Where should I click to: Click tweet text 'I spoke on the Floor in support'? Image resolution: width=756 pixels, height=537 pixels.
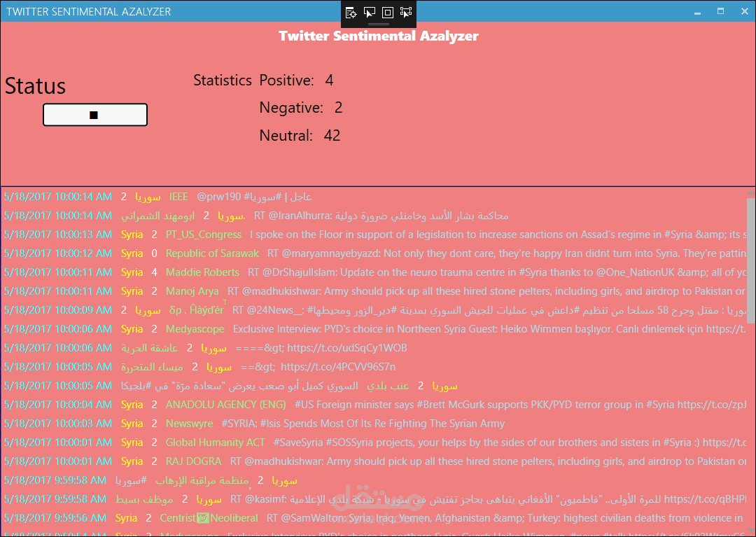[498, 235]
